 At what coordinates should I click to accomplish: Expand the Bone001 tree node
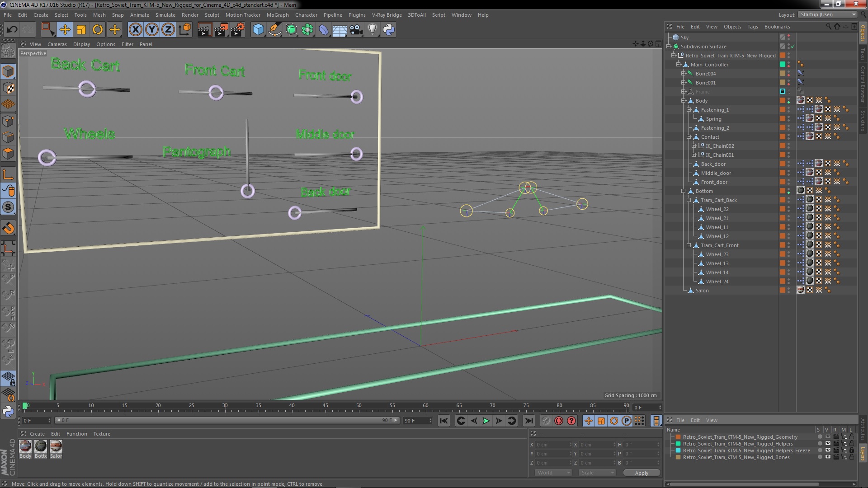click(x=684, y=83)
